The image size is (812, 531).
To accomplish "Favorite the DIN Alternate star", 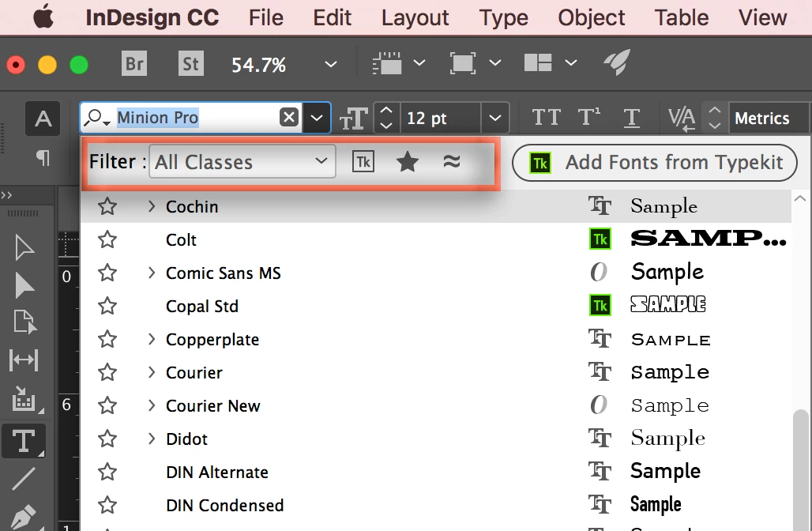I will coord(107,472).
